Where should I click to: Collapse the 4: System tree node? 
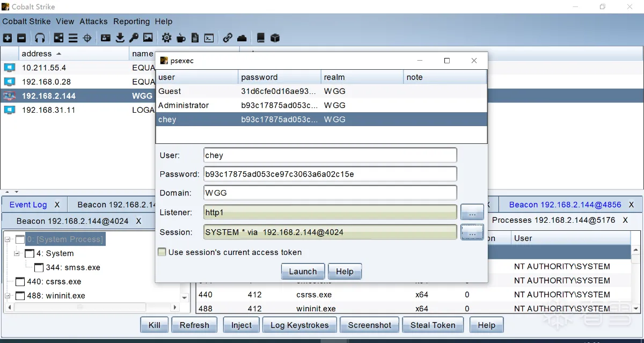pos(17,253)
